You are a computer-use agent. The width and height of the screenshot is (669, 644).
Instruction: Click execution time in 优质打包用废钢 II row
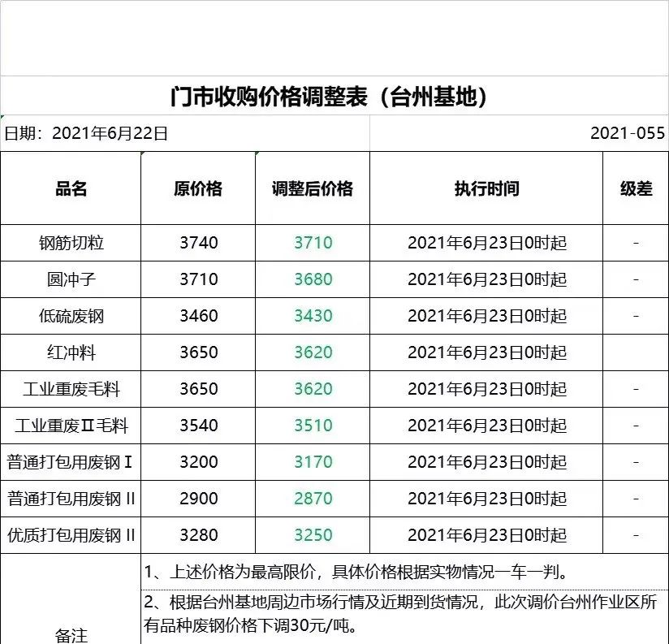coord(487,534)
